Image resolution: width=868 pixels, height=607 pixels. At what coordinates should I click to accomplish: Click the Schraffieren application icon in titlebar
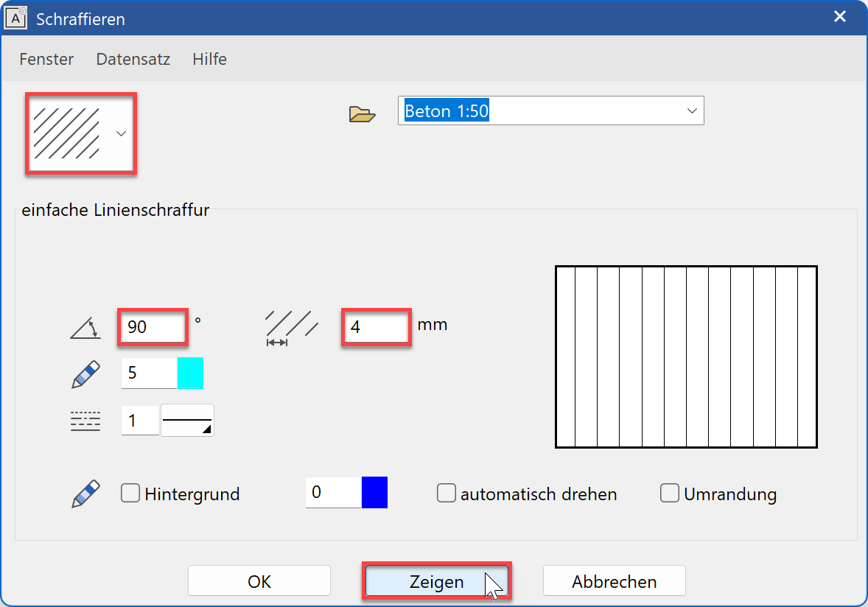[x=15, y=16]
